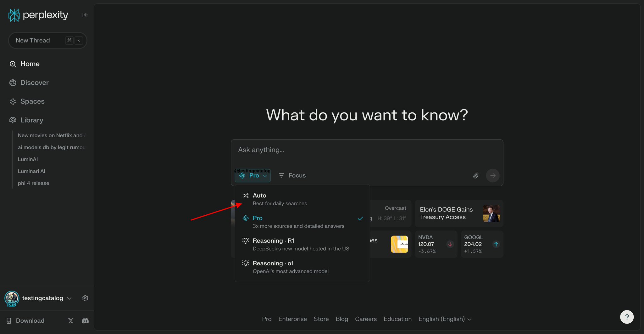
Task: Select the Auto search mode
Action: pyautogui.click(x=302, y=199)
